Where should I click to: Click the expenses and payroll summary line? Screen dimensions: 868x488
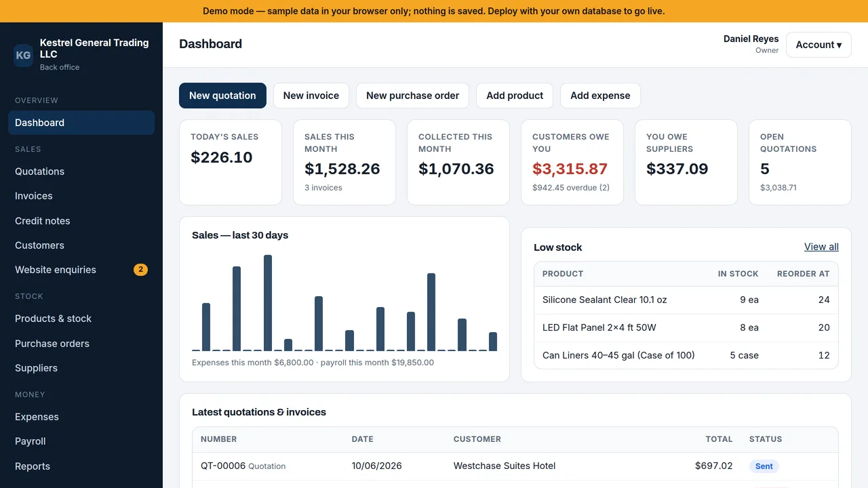313,363
